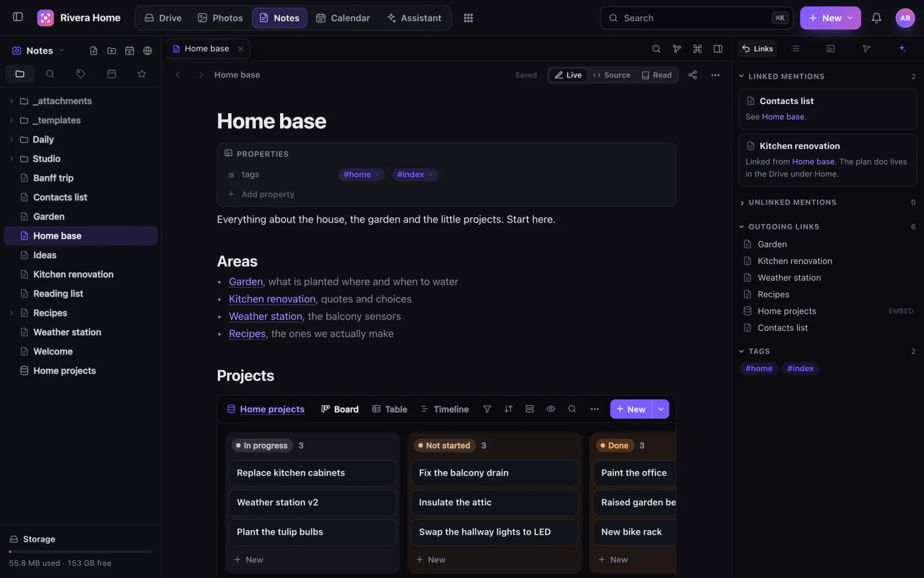Follow the Weather station link in Areas
The height and width of the screenshot is (578, 924).
tap(266, 316)
